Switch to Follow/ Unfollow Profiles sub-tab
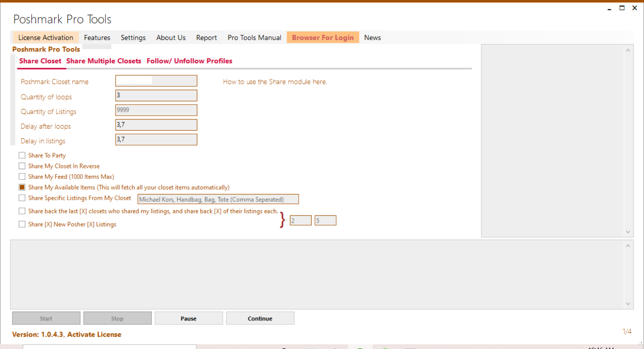This screenshot has height=349, width=644. (x=189, y=61)
